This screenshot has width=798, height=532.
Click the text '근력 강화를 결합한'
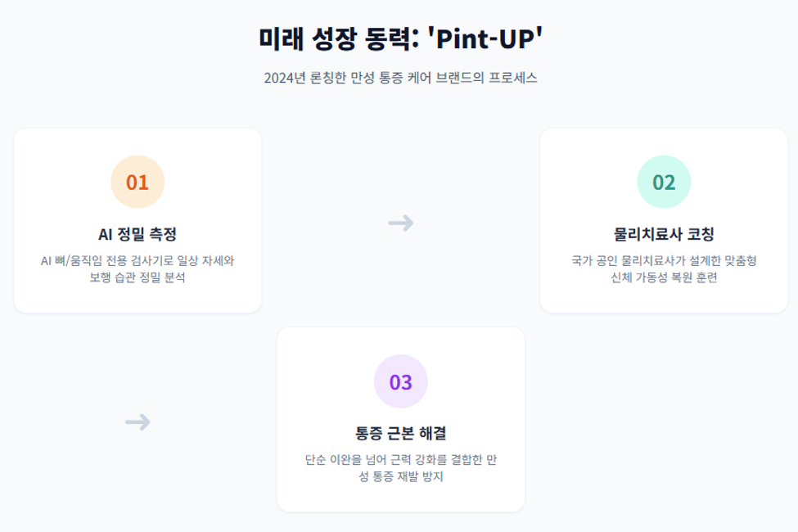435,460
